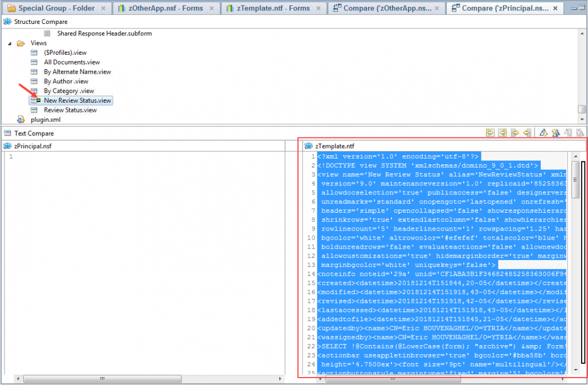This screenshot has width=588, height=385.
Task: Open the zTemplate.ntf - Forms tab
Action: click(273, 8)
